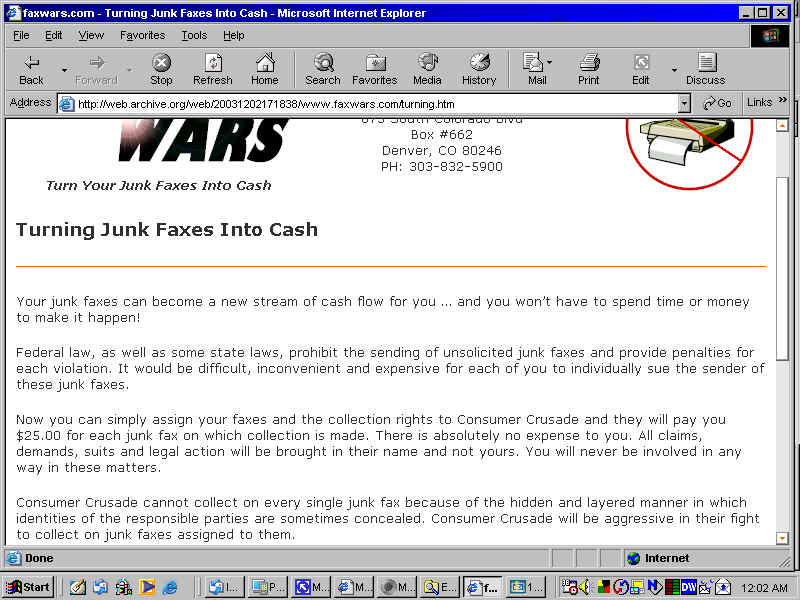The image size is (800, 600).
Task: Click the vertical scrollbar up arrow
Action: pos(782,125)
